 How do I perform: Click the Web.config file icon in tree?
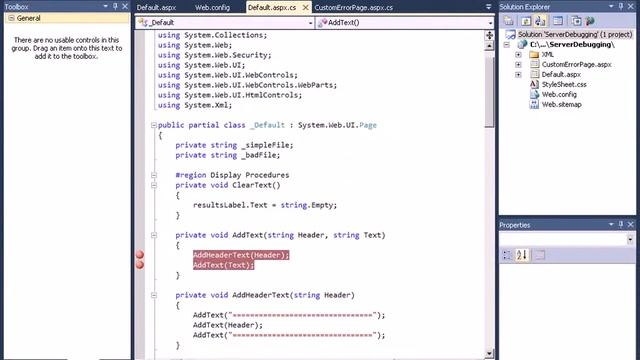(x=534, y=94)
